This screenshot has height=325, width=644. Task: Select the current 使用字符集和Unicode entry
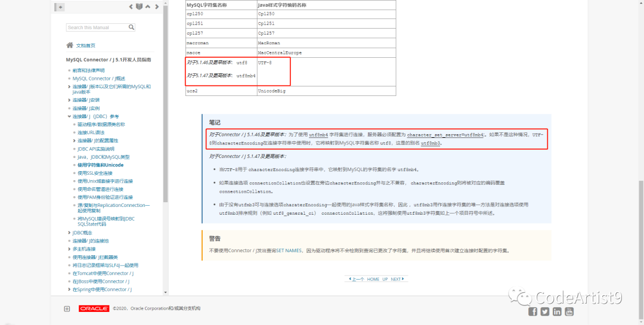[101, 165]
